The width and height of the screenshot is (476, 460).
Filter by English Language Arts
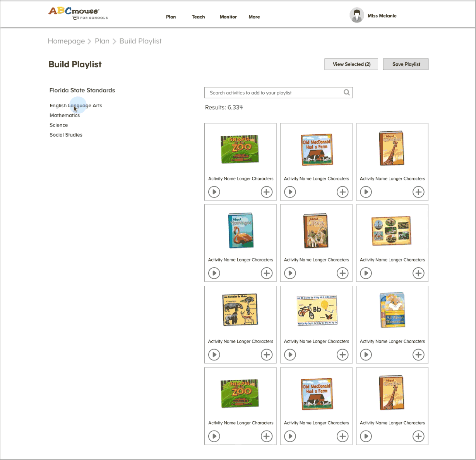[76, 106]
